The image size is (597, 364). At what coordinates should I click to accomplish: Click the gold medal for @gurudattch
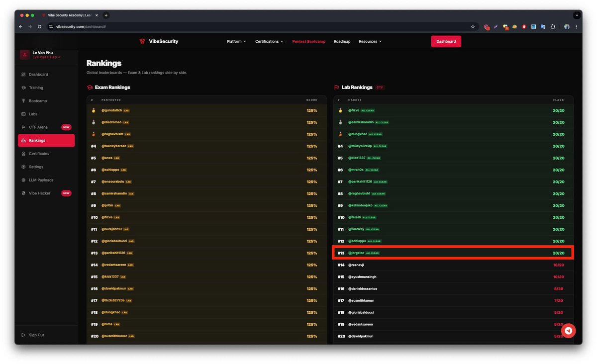94,110
